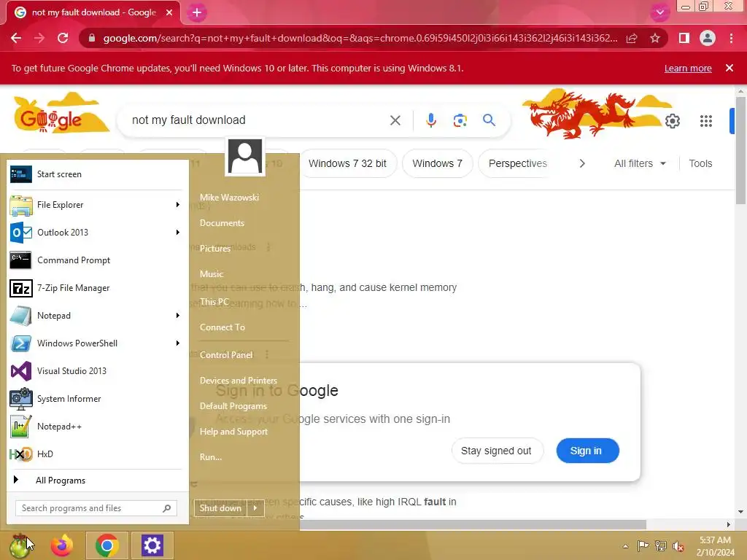Click the Action Center flag tray icon
The image size is (747, 560).
pos(643,545)
